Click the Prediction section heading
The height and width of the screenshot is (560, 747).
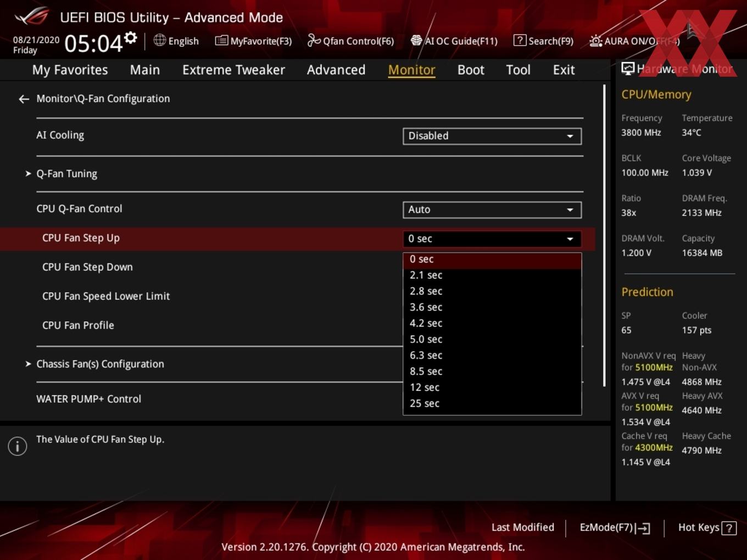647,292
